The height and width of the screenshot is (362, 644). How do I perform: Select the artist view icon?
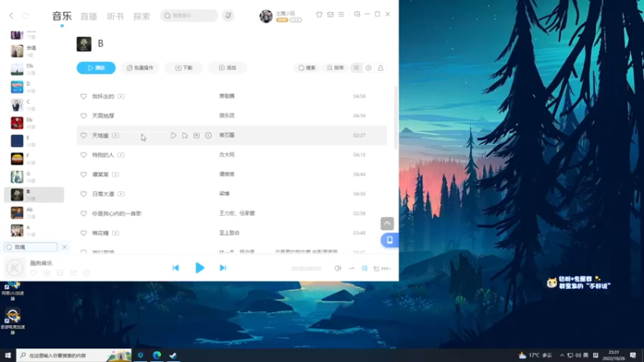click(380, 68)
